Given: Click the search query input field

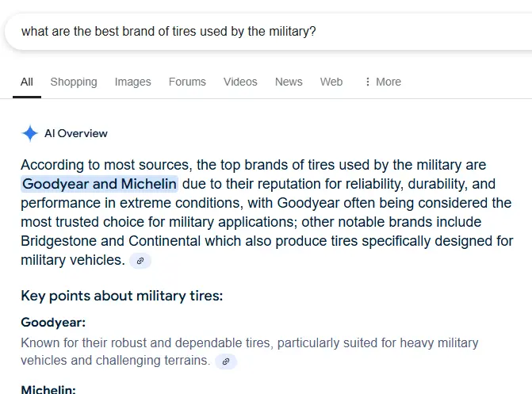Looking at the screenshot, I should (238, 32).
